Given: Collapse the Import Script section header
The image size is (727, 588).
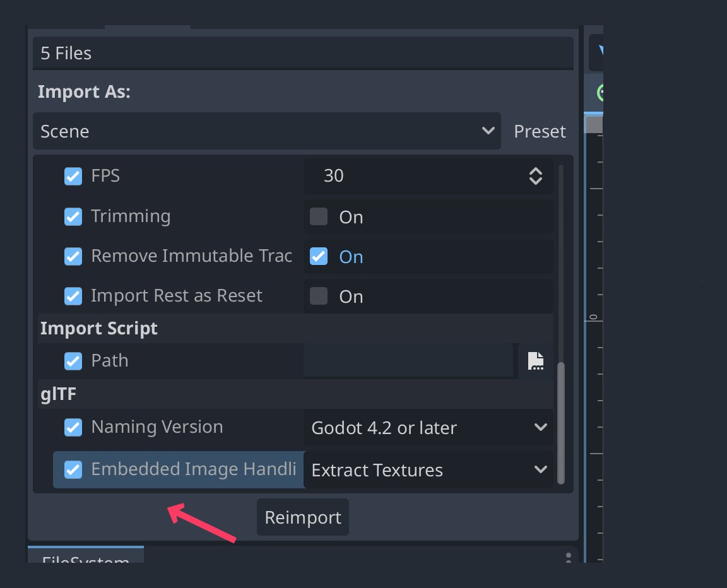Looking at the screenshot, I should pos(295,329).
